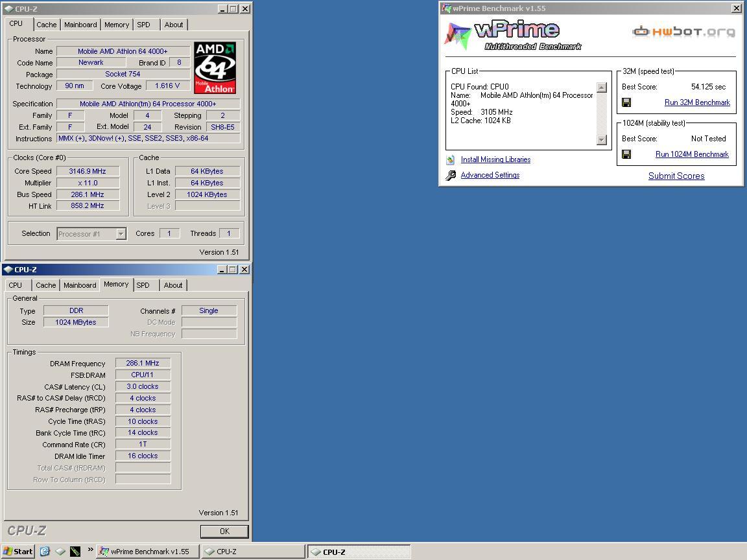Image resolution: width=747 pixels, height=560 pixels.
Task: Click the Install Missing Libraries document icon
Action: click(451, 159)
